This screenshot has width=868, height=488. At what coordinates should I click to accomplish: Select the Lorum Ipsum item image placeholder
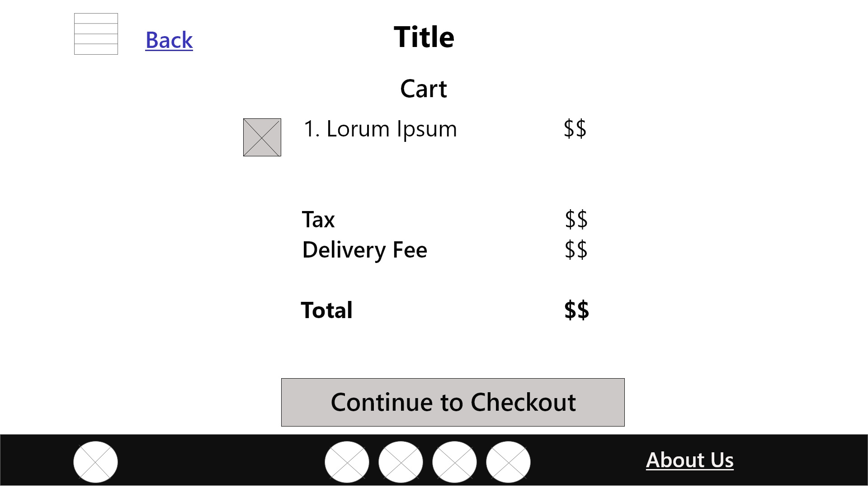pos(262,137)
